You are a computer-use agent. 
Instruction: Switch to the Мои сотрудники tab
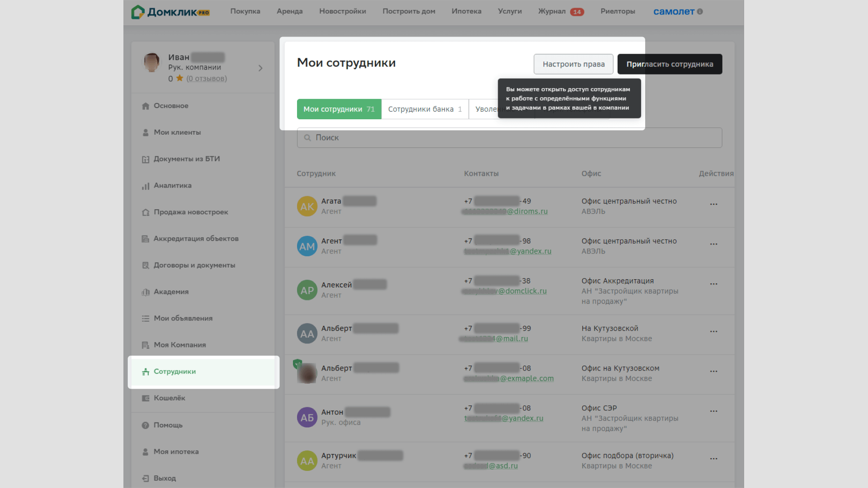339,109
